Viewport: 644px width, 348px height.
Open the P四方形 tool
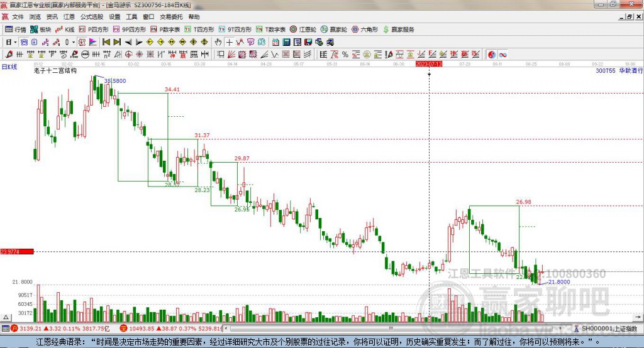[x=93, y=30]
